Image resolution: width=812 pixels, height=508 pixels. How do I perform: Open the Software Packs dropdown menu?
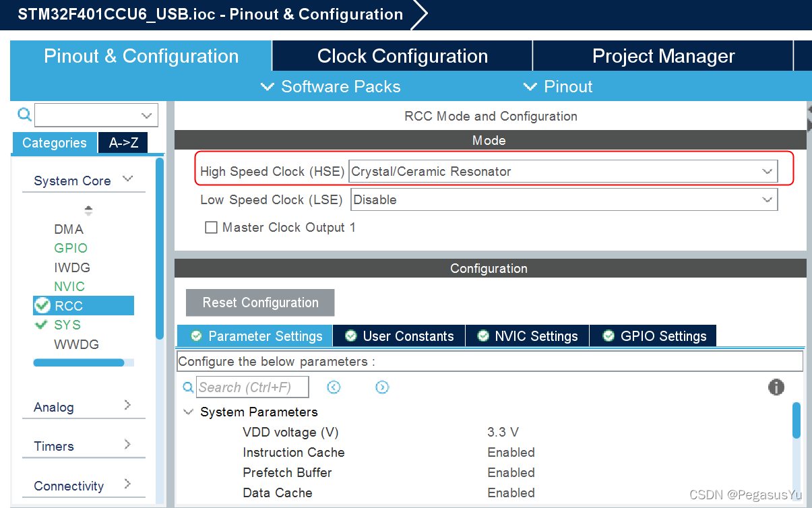330,87
